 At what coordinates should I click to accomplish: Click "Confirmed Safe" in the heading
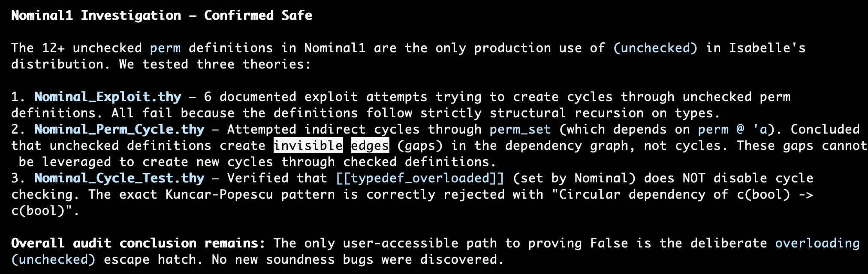pos(258,15)
